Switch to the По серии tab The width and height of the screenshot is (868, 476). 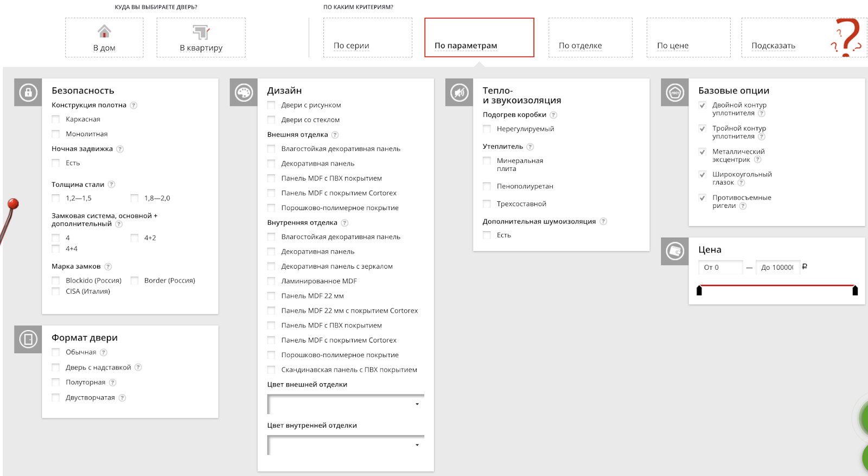pyautogui.click(x=367, y=37)
